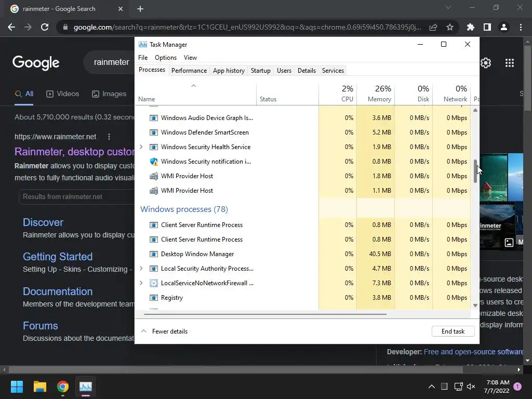Image resolution: width=532 pixels, height=399 pixels.
Task: Click the Windows Security Health Service icon
Action: pyautogui.click(x=154, y=147)
